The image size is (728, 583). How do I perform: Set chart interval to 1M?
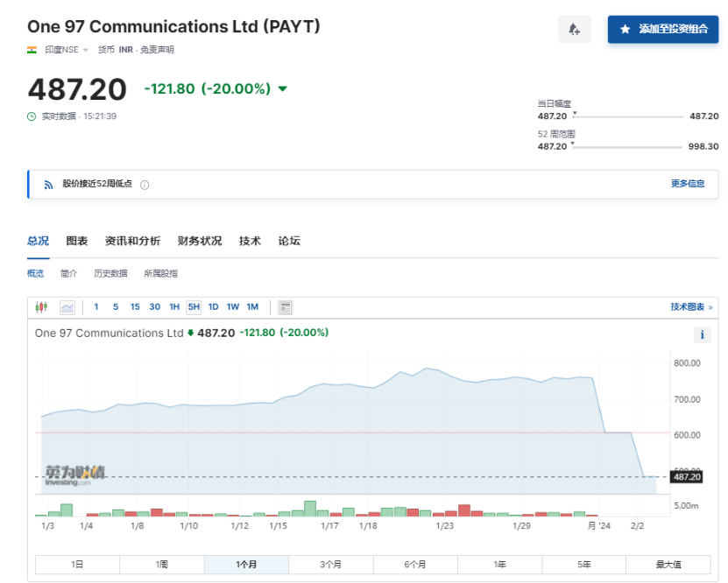click(252, 307)
